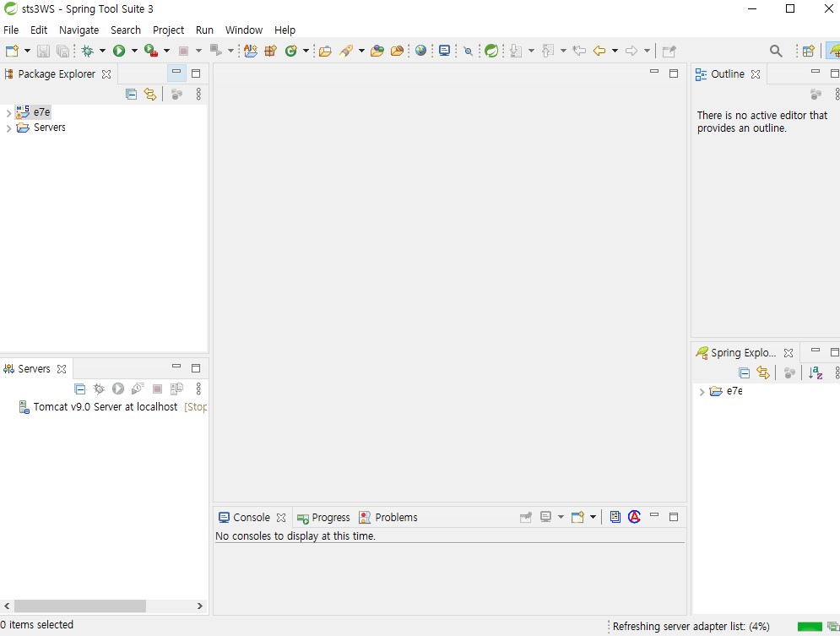The width and height of the screenshot is (840, 636).
Task: Switch to the Progress tab
Action: point(323,518)
